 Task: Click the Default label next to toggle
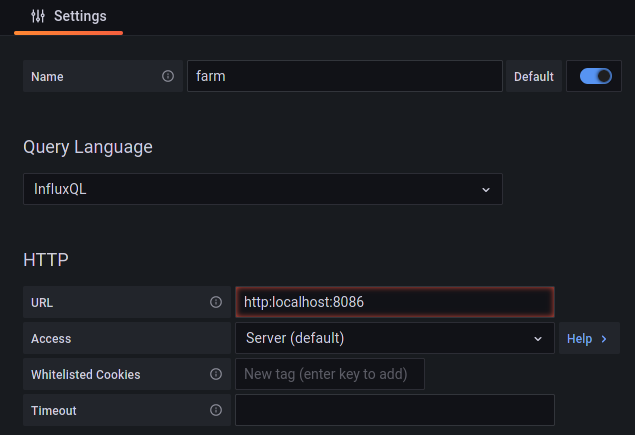point(533,76)
